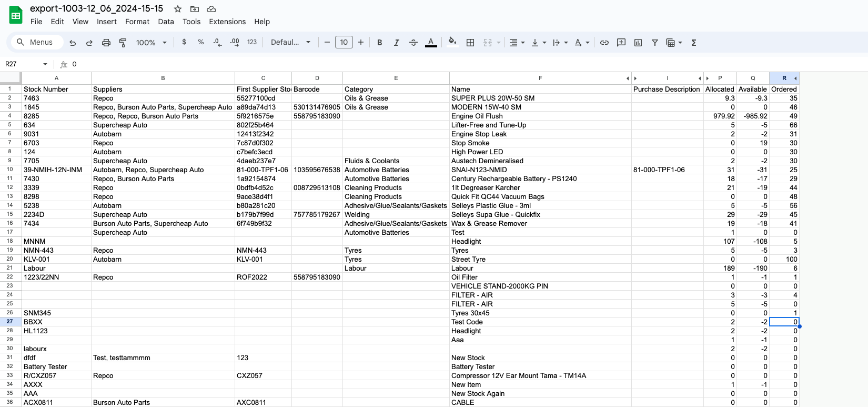This screenshot has width=868, height=407.
Task: Expand hidden columns after column F
Action: click(628, 78)
